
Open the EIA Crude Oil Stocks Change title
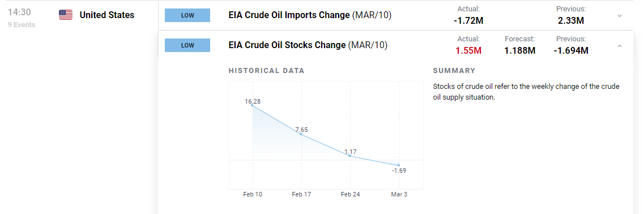click(x=308, y=45)
